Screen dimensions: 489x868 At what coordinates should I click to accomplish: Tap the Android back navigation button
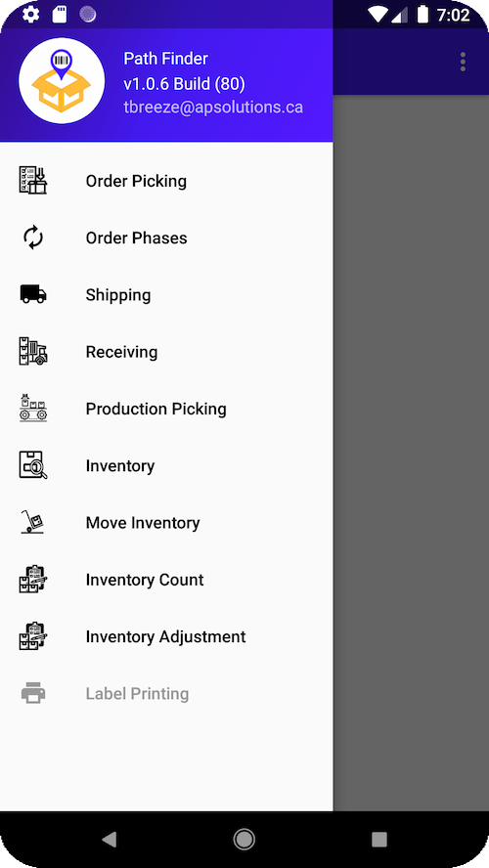[110, 840]
